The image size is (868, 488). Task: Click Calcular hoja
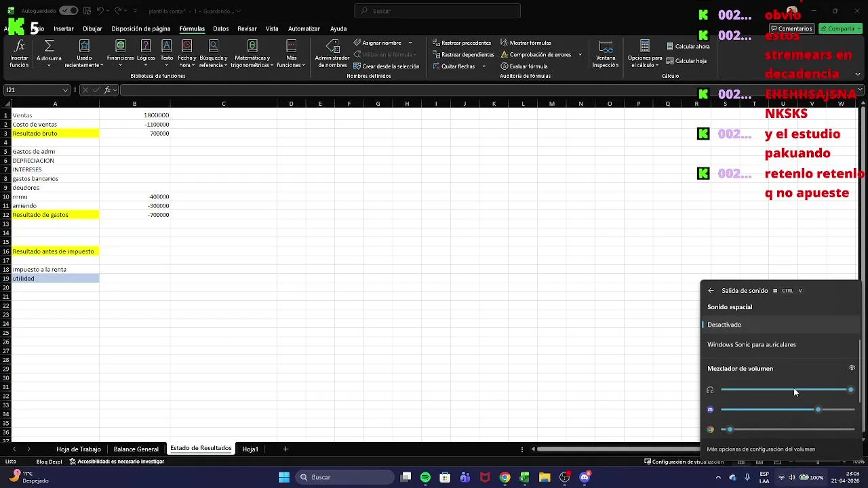686,60
